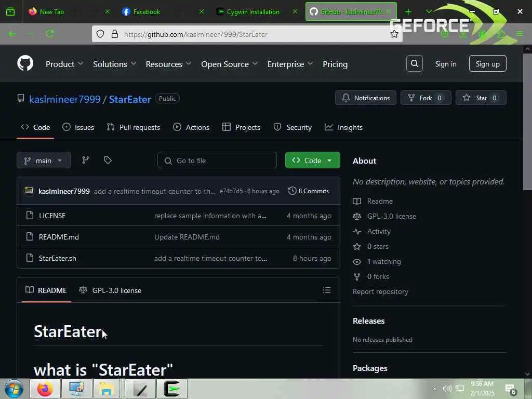Click the bookmark star in address bar
Screen dimensions: 532x399
(x=394, y=34)
